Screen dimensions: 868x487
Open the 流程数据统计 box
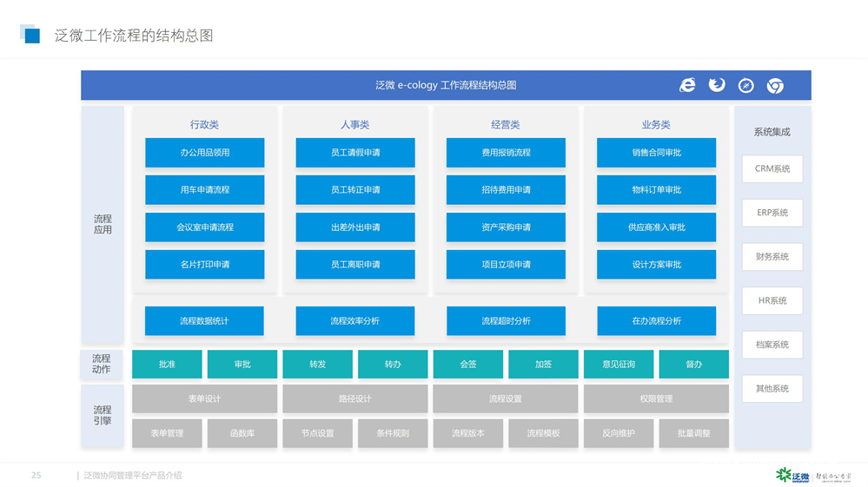[204, 320]
